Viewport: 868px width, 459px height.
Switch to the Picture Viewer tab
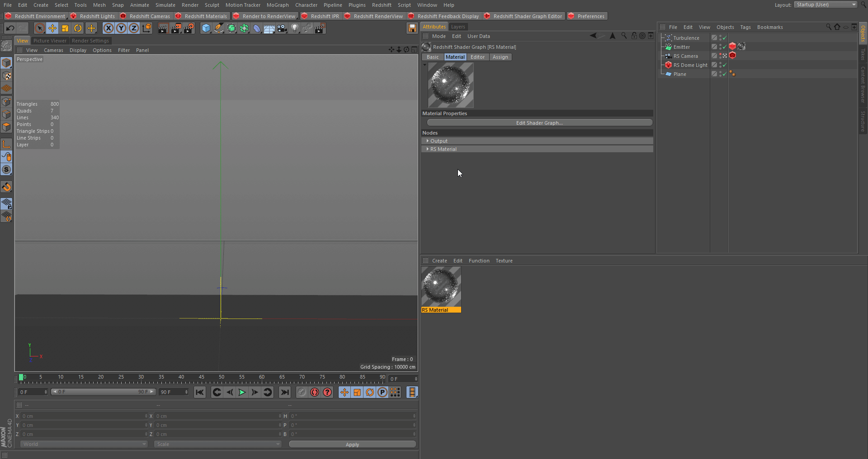coord(50,41)
